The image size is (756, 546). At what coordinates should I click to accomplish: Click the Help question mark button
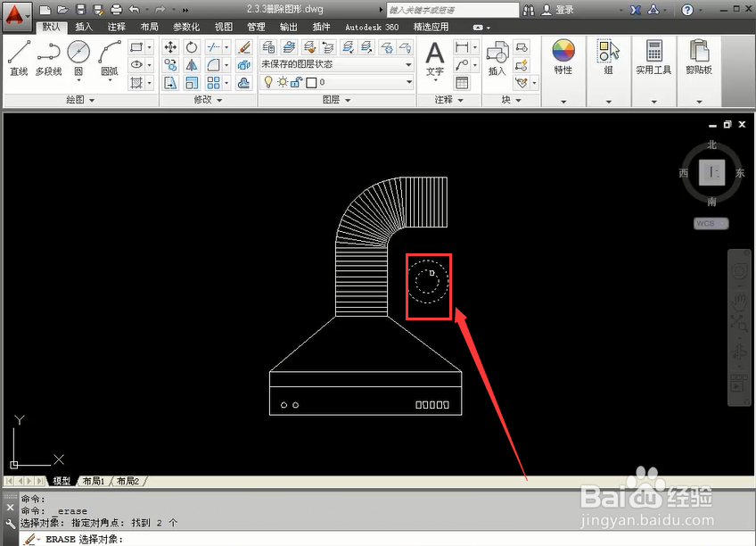click(687, 10)
